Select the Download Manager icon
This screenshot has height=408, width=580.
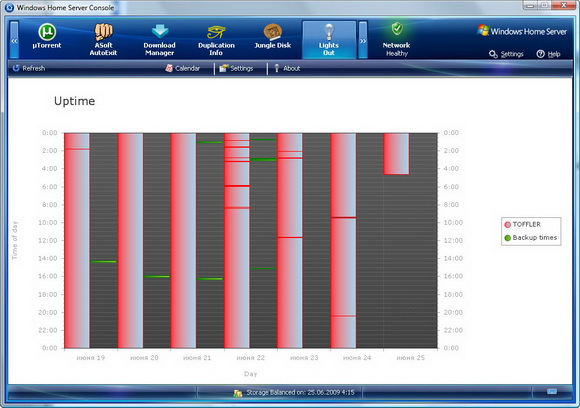point(160,32)
